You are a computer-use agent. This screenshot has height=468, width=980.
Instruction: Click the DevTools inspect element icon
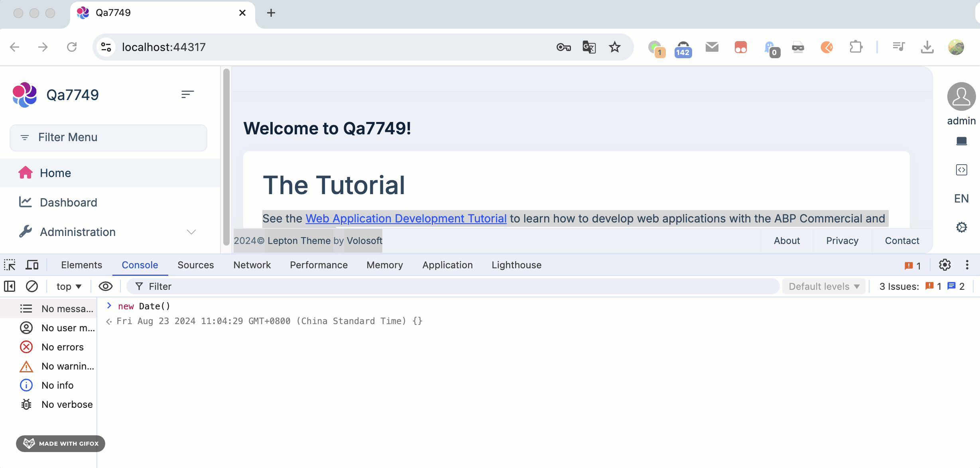coord(10,265)
